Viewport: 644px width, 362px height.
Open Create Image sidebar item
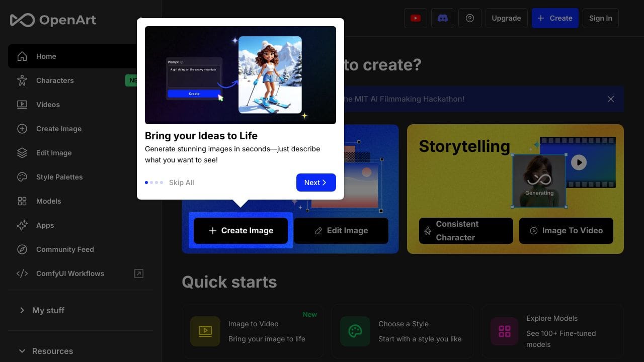coord(80,129)
